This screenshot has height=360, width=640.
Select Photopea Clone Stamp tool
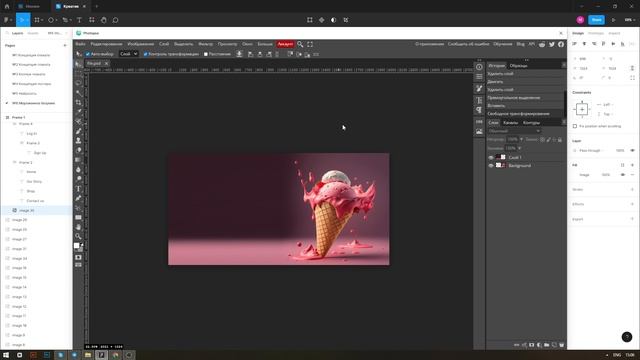tap(78, 140)
